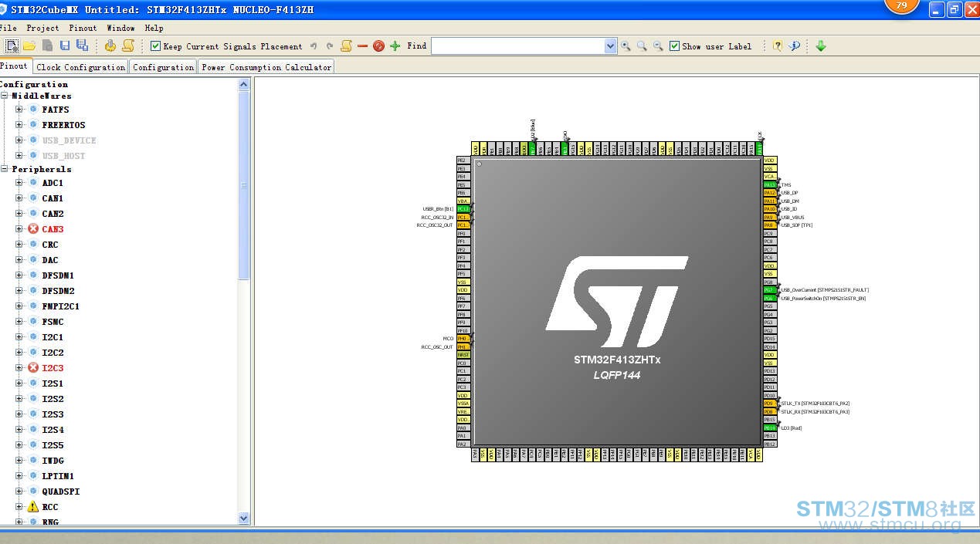Click the third magnifier zoom icon
The width and height of the screenshot is (980, 544).
point(658,46)
